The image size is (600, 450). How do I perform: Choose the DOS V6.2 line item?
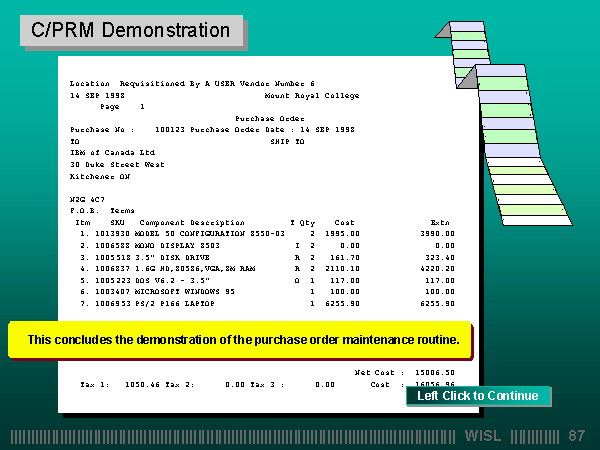[x=160, y=281]
